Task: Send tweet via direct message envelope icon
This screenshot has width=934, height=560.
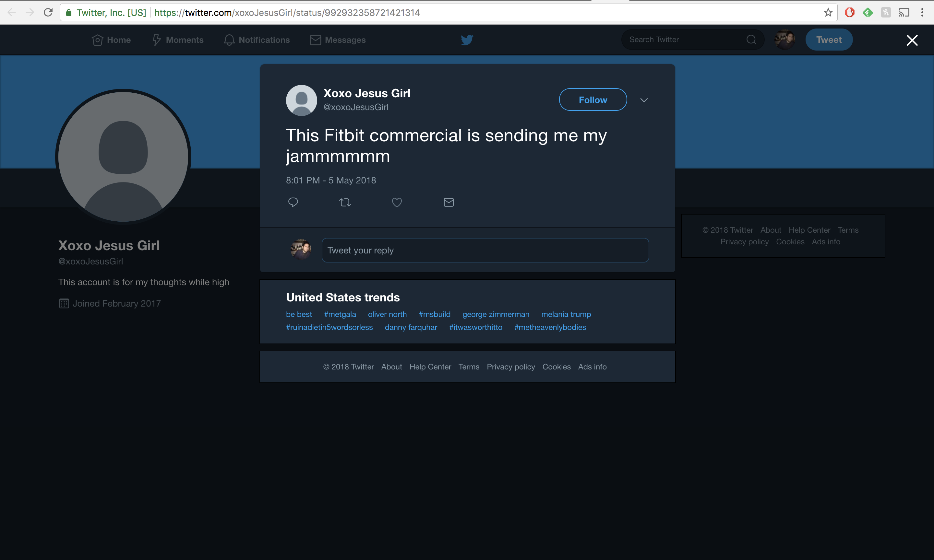Action: click(x=449, y=202)
